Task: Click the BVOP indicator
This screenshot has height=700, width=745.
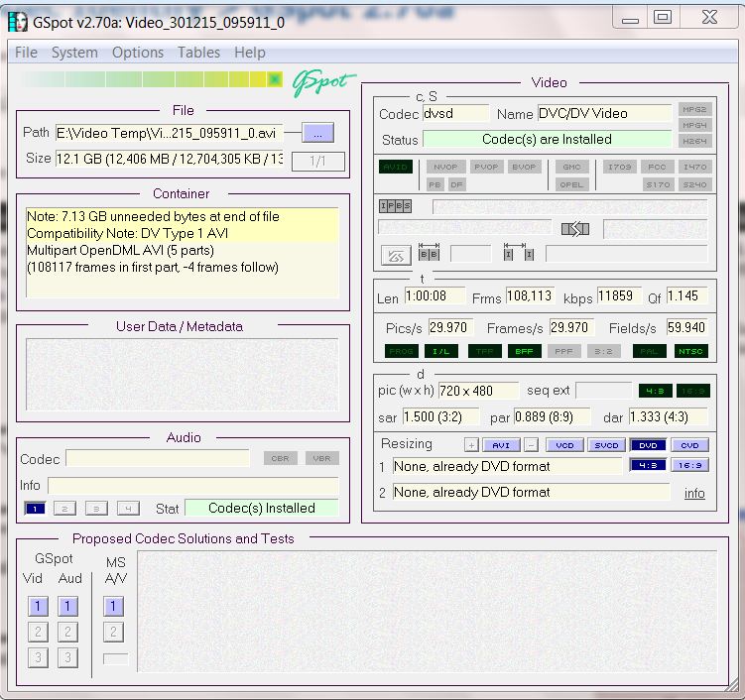Action: pyautogui.click(x=524, y=168)
